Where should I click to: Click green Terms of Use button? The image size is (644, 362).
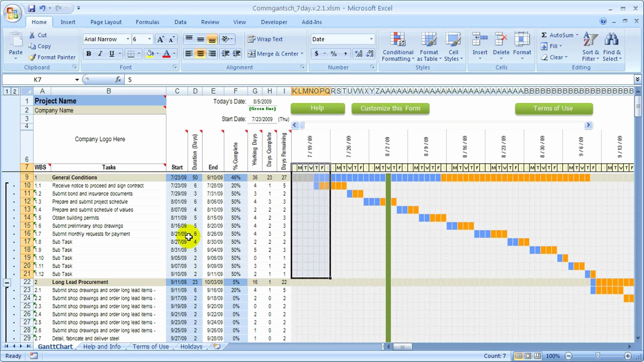[553, 109]
